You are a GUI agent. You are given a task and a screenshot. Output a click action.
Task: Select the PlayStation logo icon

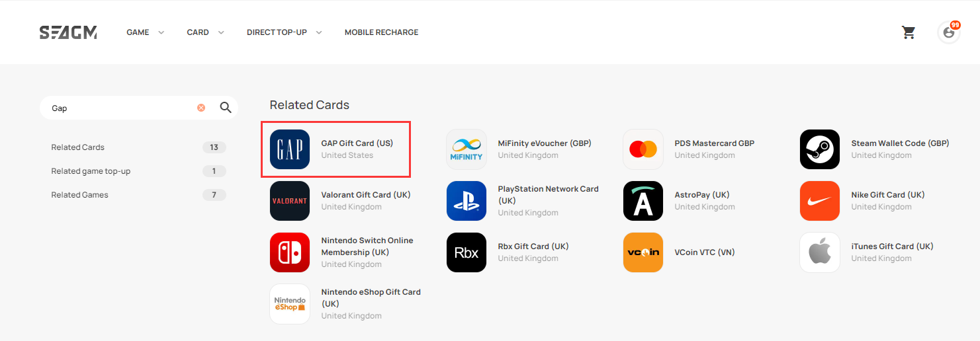pos(467,201)
